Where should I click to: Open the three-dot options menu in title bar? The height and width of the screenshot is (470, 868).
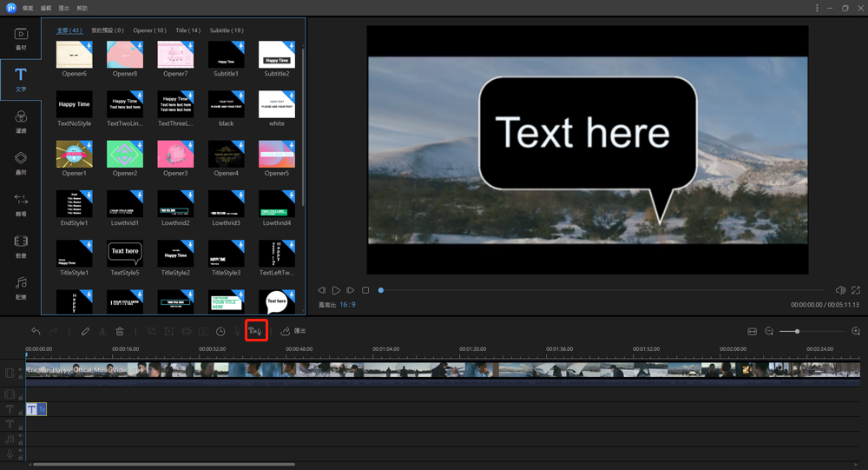click(x=817, y=8)
